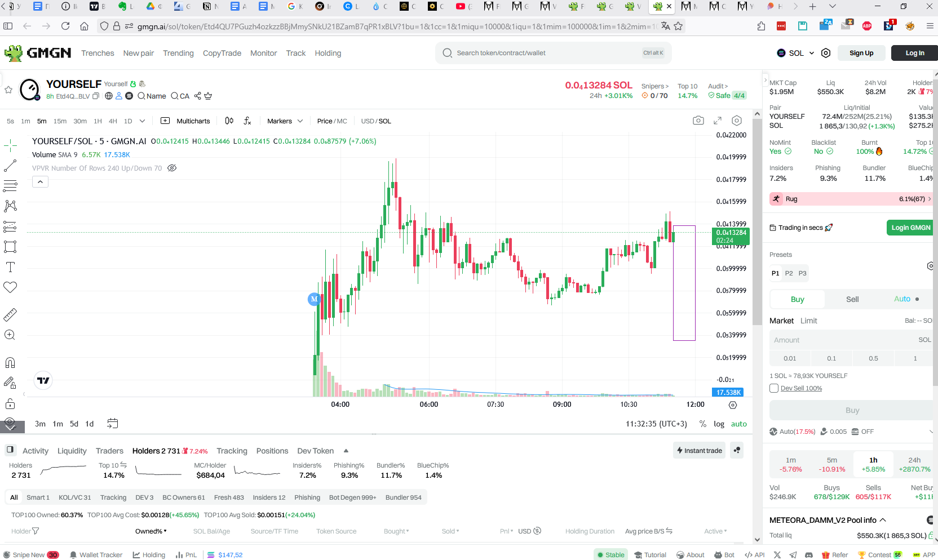Copy the Etd4Q...BLV contract address

point(96,96)
